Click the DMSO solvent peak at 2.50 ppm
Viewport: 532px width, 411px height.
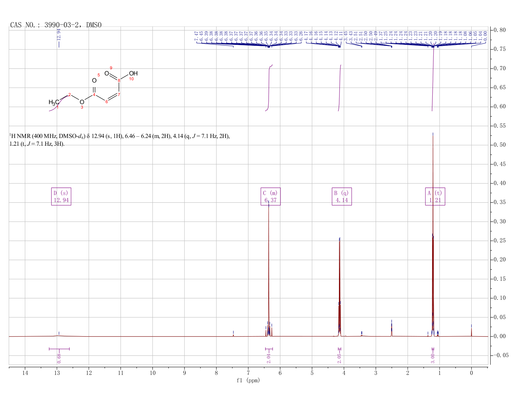pos(391,329)
